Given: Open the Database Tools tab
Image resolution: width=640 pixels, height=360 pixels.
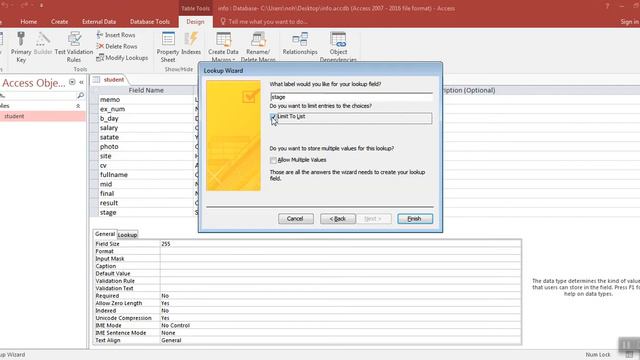Looking at the screenshot, I should [149, 22].
